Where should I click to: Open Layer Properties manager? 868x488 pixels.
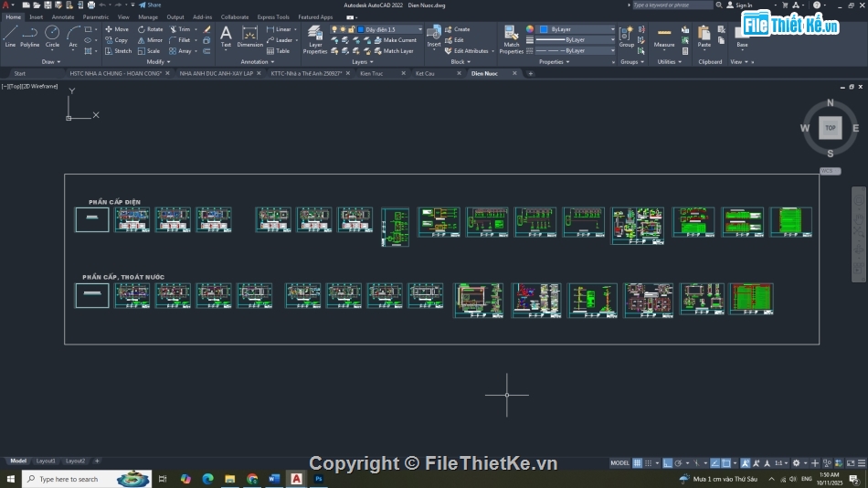[x=315, y=38]
